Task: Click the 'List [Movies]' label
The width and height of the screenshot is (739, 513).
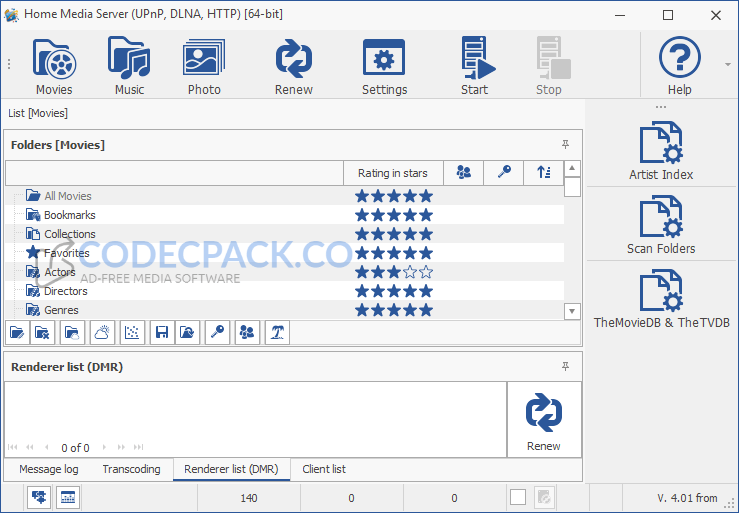Action: (38, 113)
